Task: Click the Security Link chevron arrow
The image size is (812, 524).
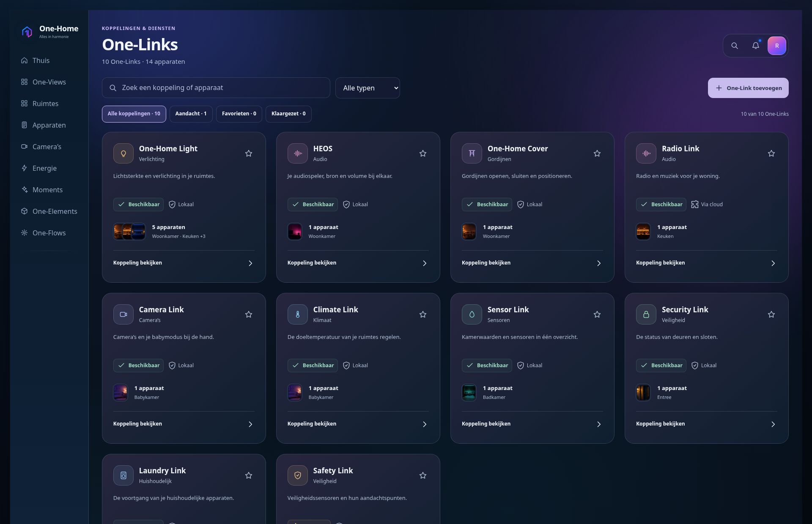Action: pos(773,424)
